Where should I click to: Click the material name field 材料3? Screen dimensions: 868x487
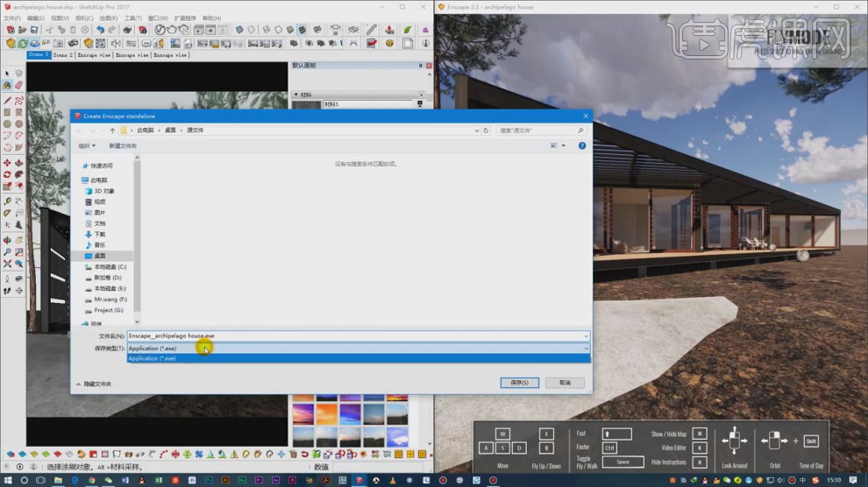[x=368, y=104]
